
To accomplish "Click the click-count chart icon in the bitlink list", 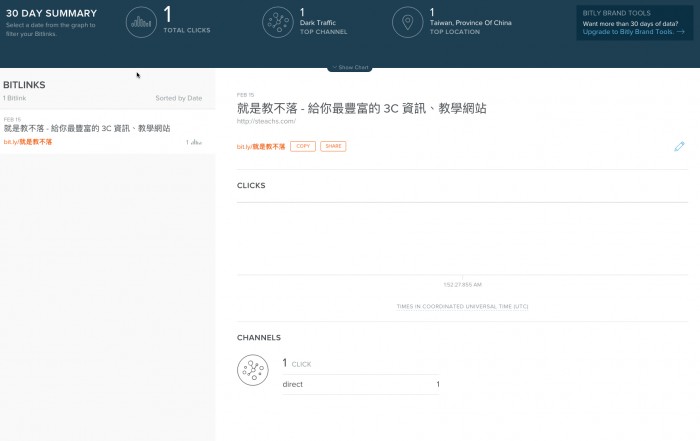I will (197, 143).
